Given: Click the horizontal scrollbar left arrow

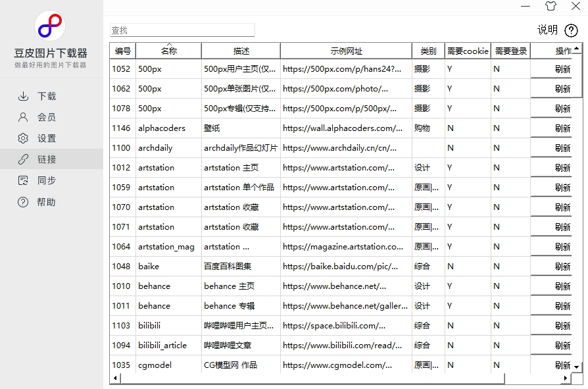Looking at the screenshot, I should pos(114,378).
